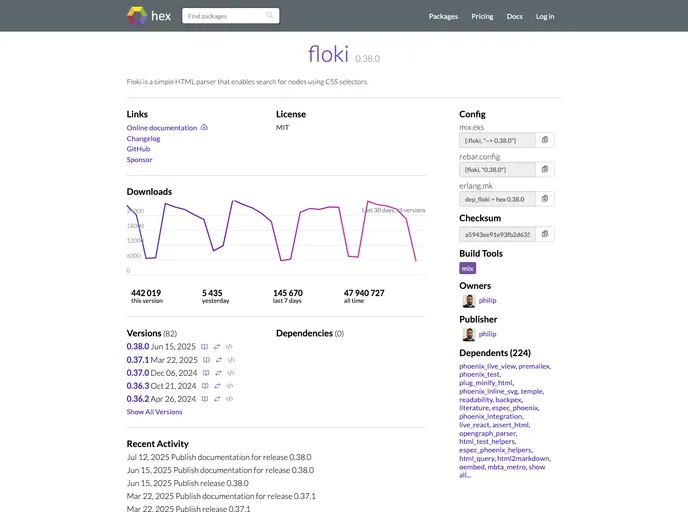Open the Docs nav item

tap(514, 16)
